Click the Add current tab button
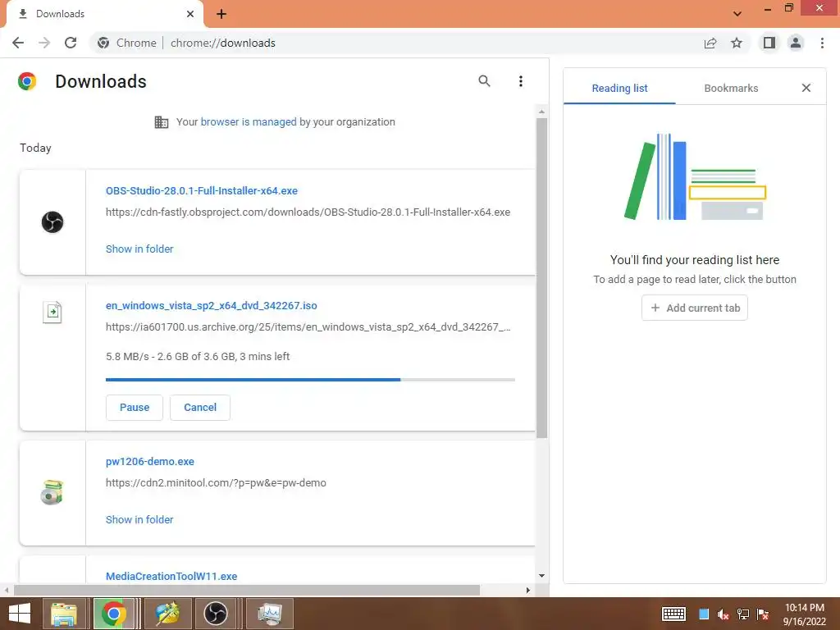Image resolution: width=840 pixels, height=630 pixels. point(694,308)
